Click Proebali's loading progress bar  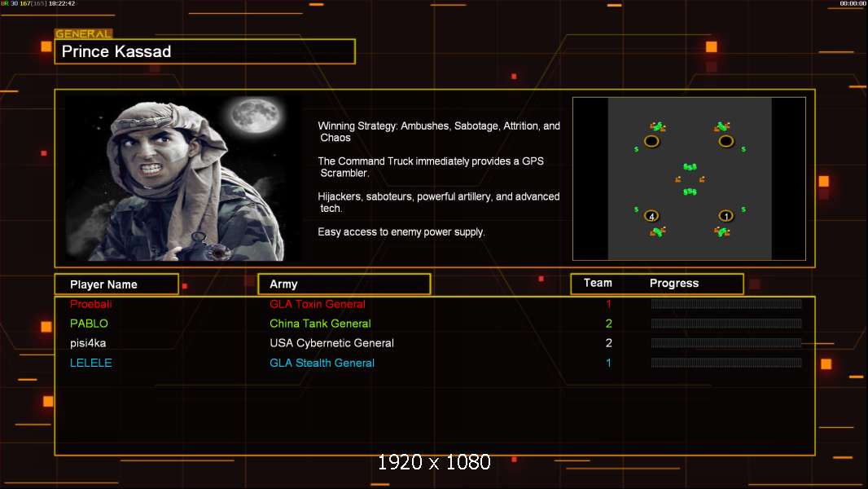click(x=726, y=303)
